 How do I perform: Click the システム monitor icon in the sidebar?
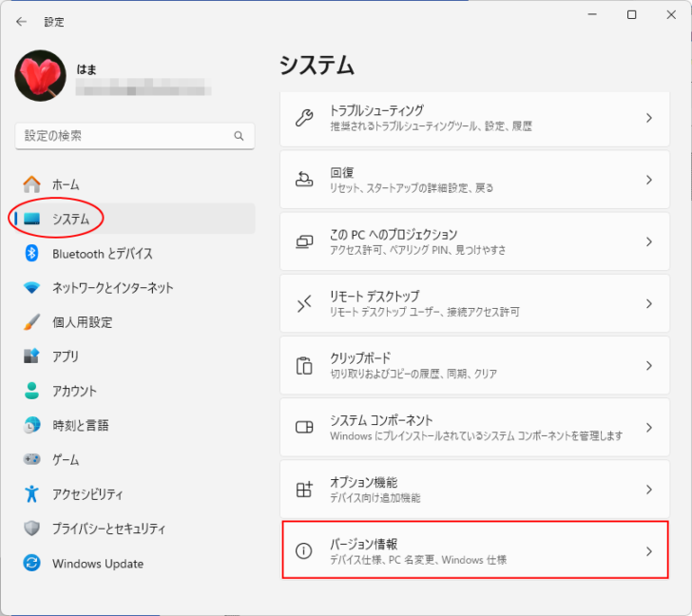[31, 219]
